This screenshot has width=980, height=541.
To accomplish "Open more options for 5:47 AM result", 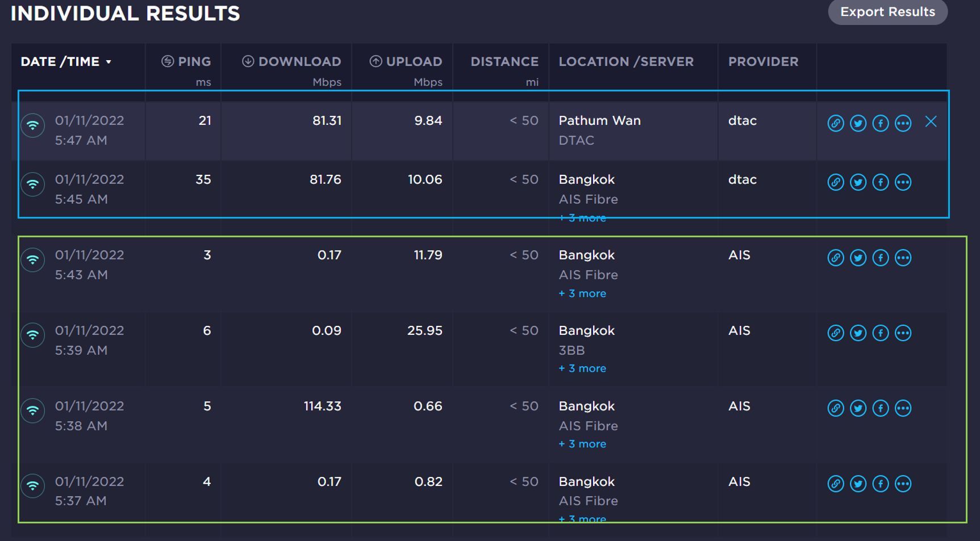I will coord(903,123).
